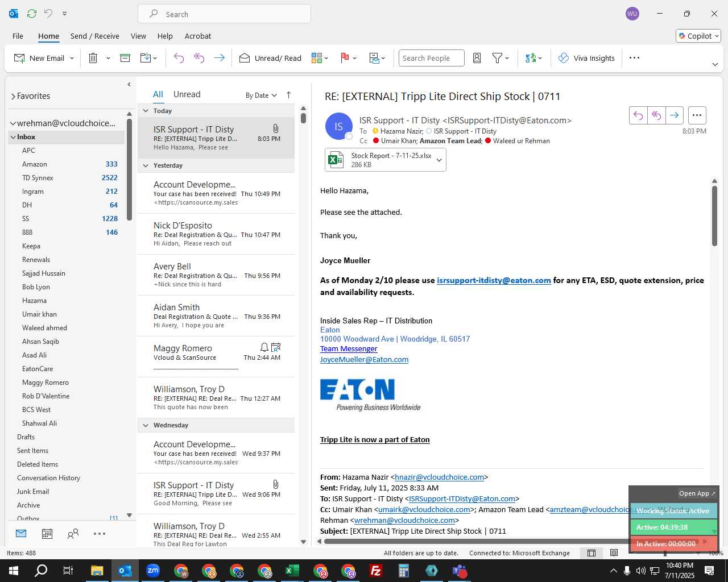Click the Team Messenger link
Viewport: 728px width, 582px height.
(349, 349)
